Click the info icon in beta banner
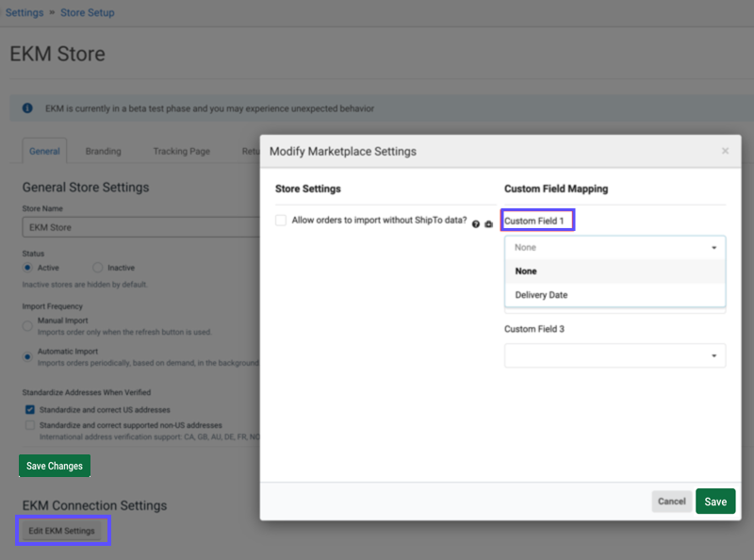The height and width of the screenshot is (560, 754). click(27, 108)
